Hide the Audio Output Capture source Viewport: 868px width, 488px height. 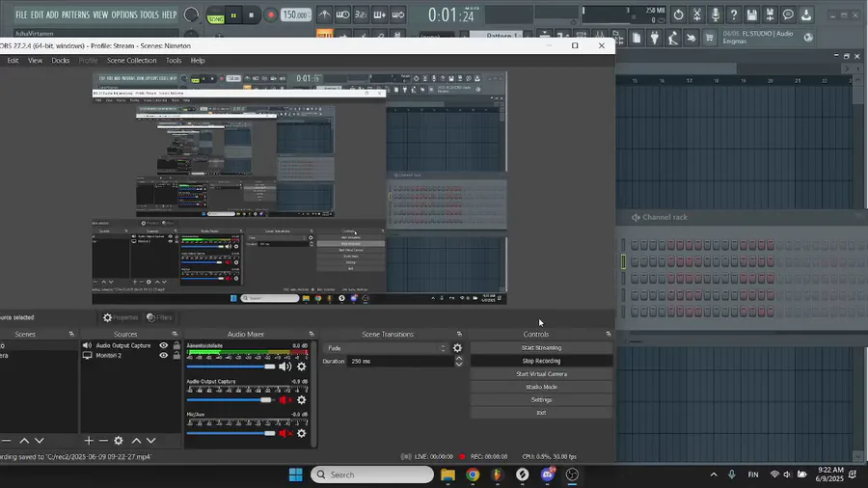163,345
